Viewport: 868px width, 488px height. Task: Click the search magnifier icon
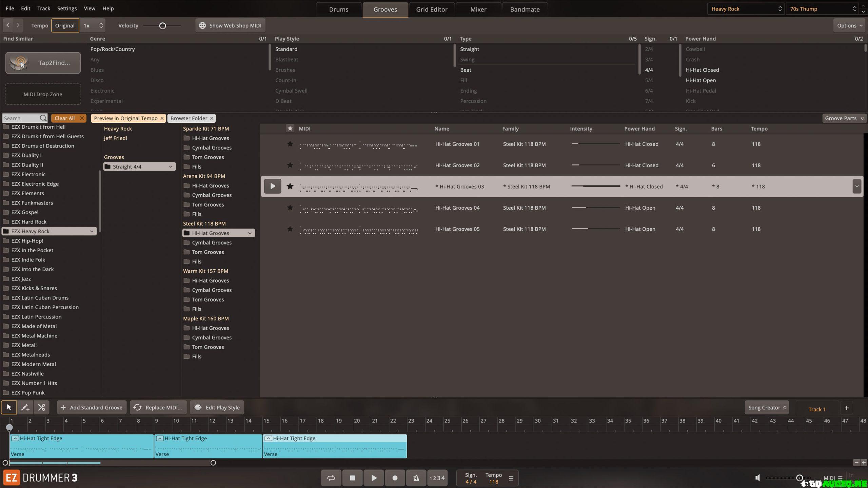tap(43, 118)
